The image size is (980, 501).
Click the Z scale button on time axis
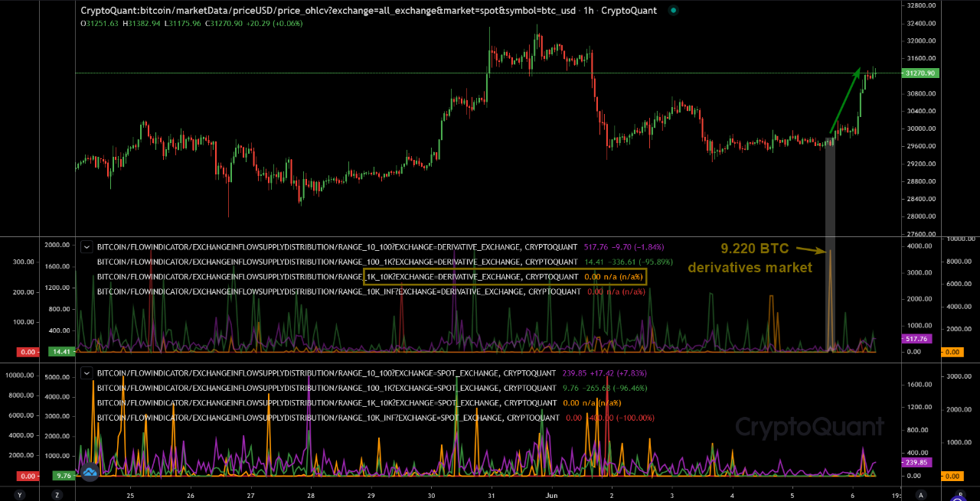tap(57, 494)
